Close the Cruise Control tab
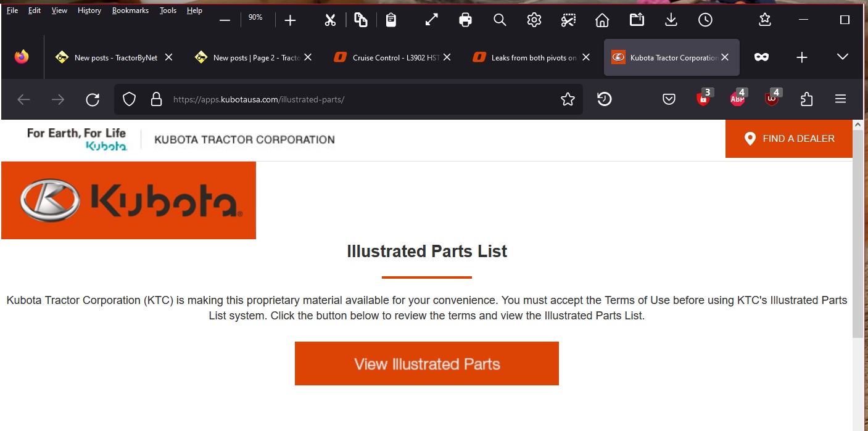Image resolution: width=868 pixels, height=431 pixels. pos(447,57)
